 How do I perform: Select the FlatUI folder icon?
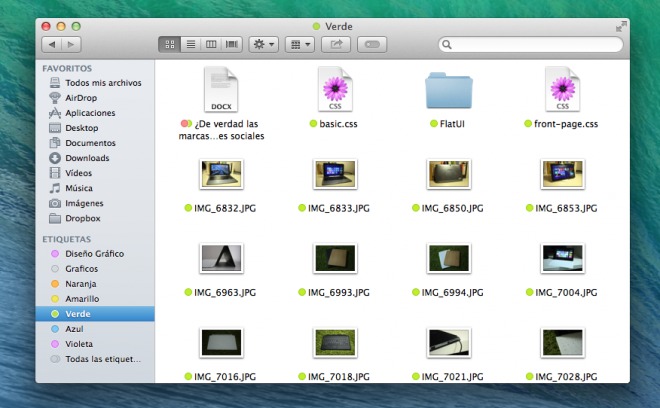pyautogui.click(x=449, y=90)
